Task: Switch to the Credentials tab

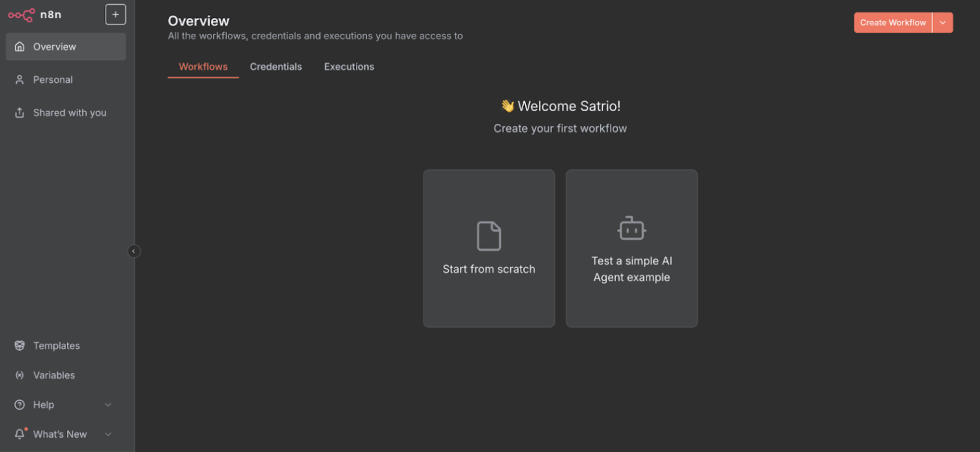Action: click(x=276, y=66)
